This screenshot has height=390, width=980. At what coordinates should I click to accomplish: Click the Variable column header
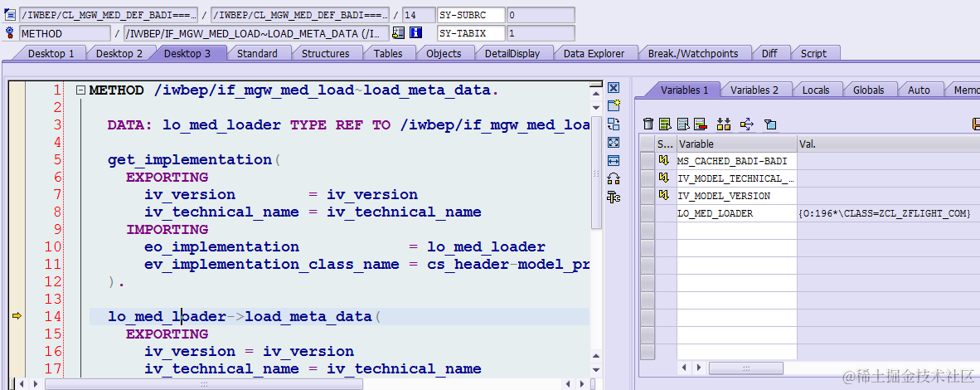tap(736, 144)
